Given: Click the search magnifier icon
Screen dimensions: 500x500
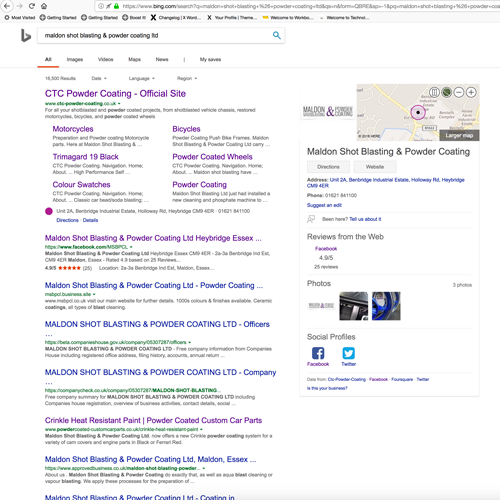Looking at the screenshot, I should pos(277,35).
